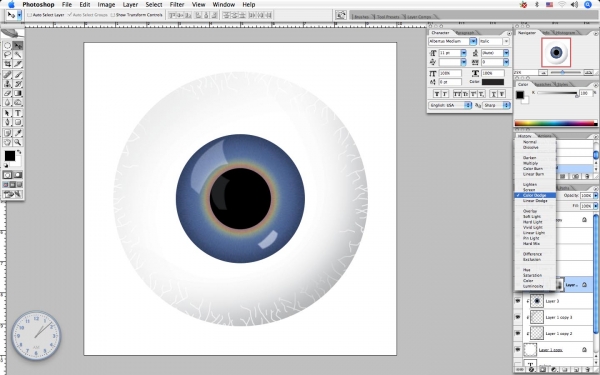Click the Color panel foreground swatch
The image size is (600, 375).
pyautogui.click(x=520, y=95)
